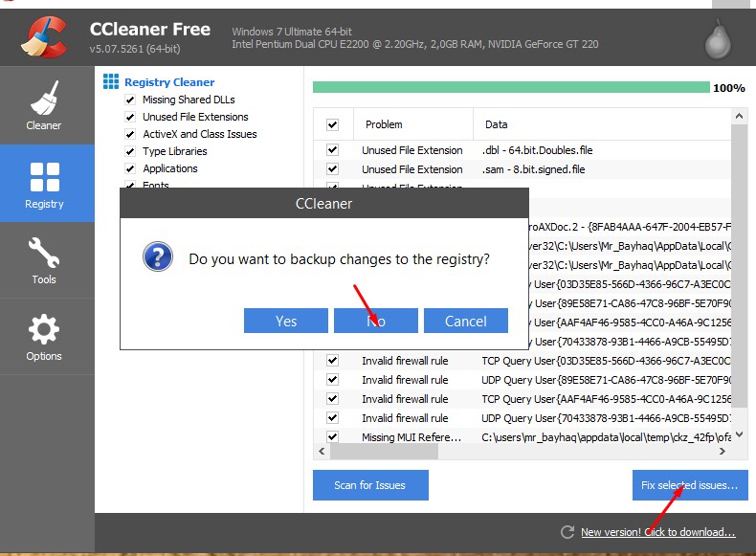
Task: Click Yes to backup registry changes
Action: [x=286, y=321]
